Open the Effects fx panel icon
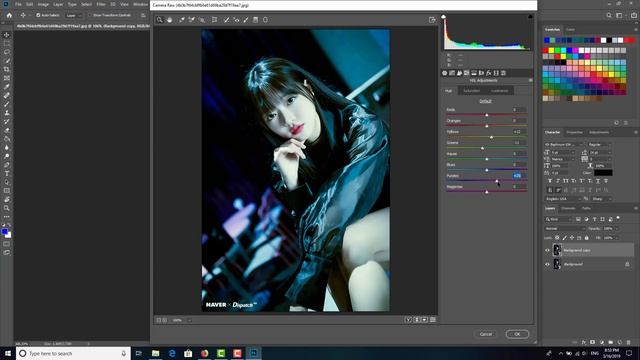The image size is (640, 360). point(489,73)
